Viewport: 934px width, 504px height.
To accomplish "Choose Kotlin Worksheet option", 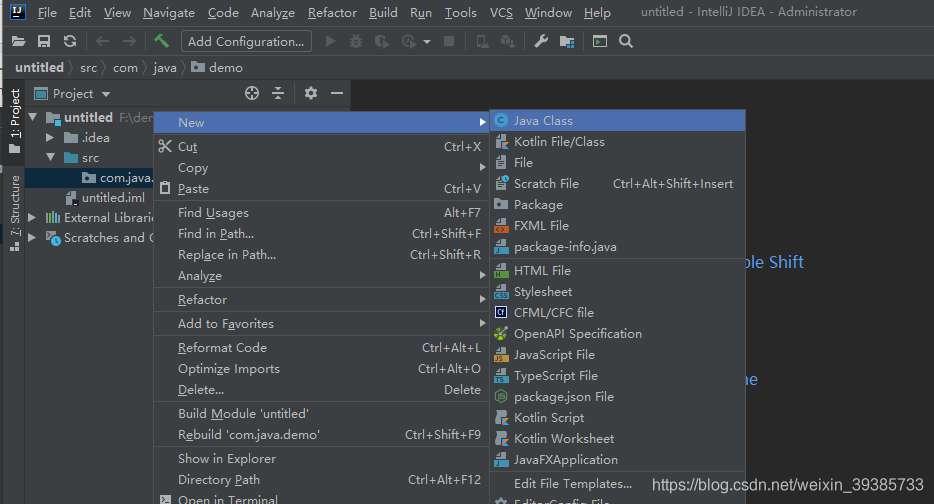I will click(x=618, y=438).
